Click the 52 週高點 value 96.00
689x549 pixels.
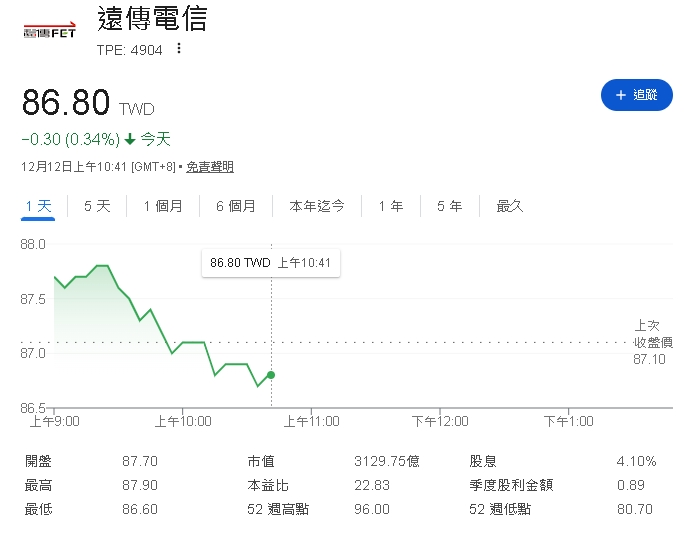click(x=372, y=509)
